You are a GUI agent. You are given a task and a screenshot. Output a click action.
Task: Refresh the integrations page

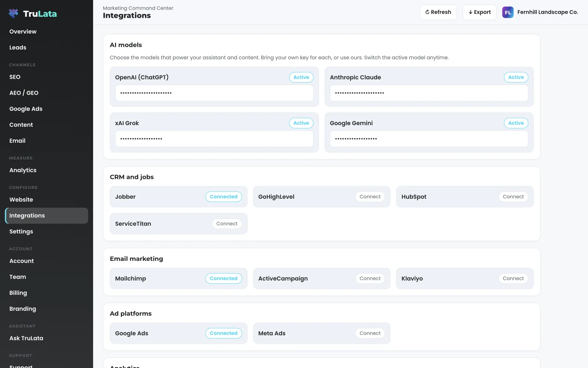[x=438, y=12]
